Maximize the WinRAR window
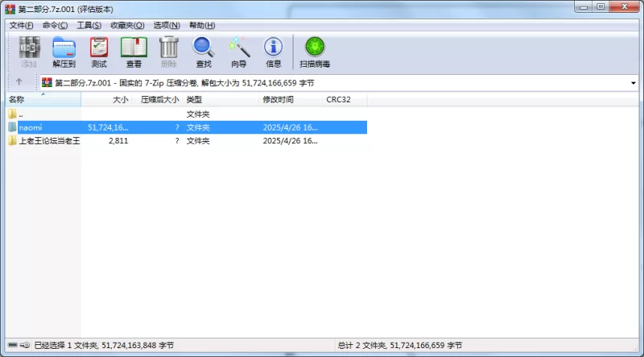The width and height of the screenshot is (644, 357). tap(601, 6)
